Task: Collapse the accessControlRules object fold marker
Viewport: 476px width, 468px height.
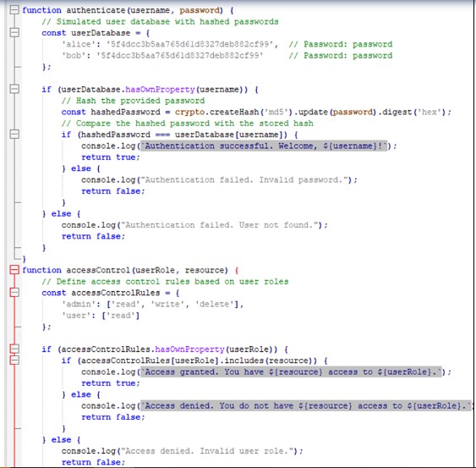Action: tap(14, 292)
